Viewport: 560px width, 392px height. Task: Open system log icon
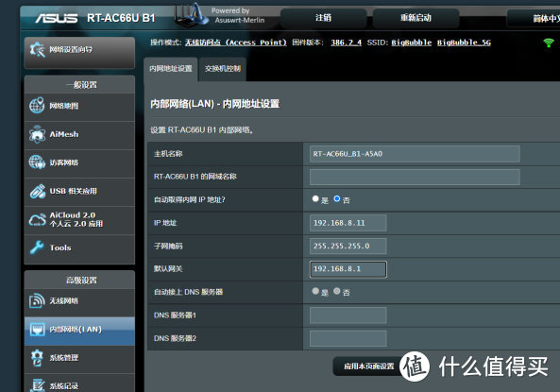pyautogui.click(x=37, y=385)
